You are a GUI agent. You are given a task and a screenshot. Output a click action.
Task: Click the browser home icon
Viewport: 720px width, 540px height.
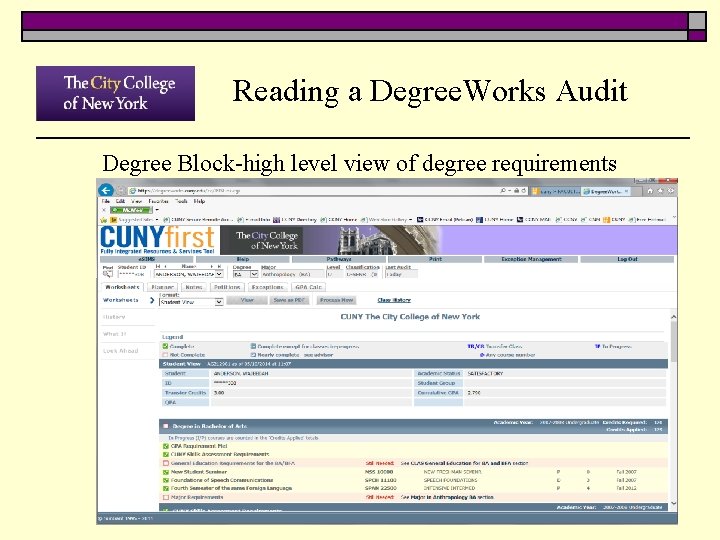point(650,191)
